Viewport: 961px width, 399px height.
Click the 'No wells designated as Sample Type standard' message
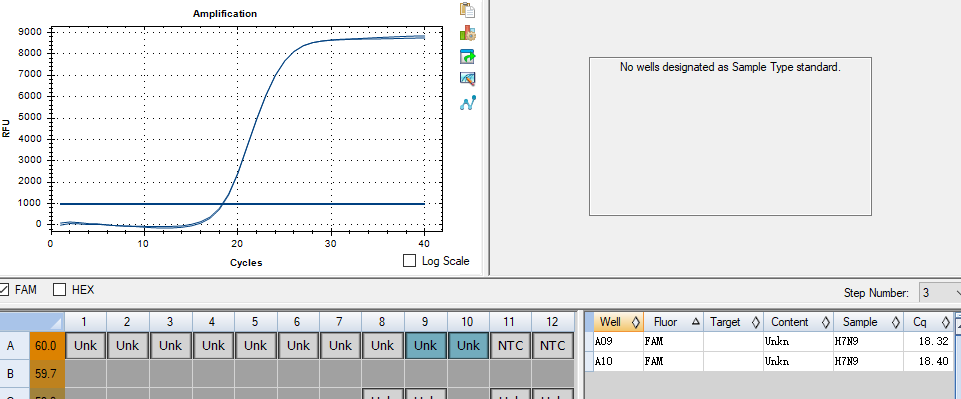[730, 67]
